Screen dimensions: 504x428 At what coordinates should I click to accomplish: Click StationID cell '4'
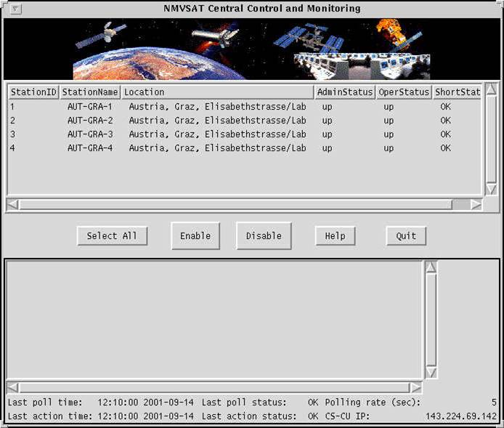click(x=12, y=148)
